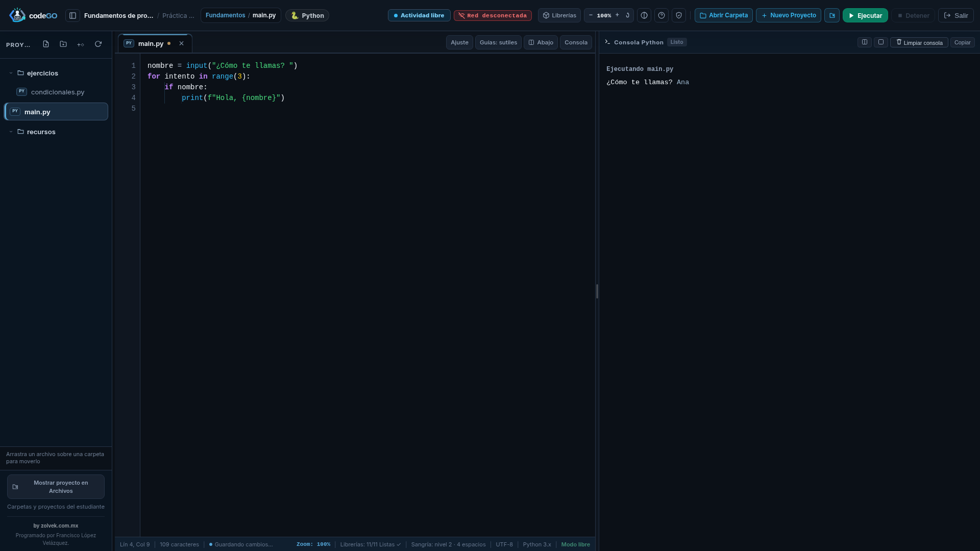The width and height of the screenshot is (980, 551).
Task: Copy console output with Copiar
Action: click(962, 42)
